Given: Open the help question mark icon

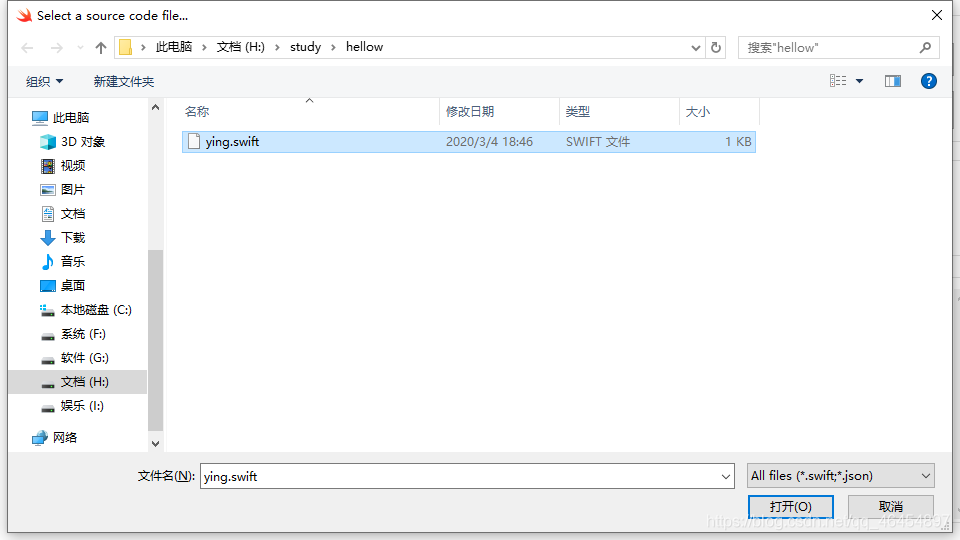Looking at the screenshot, I should tap(929, 81).
